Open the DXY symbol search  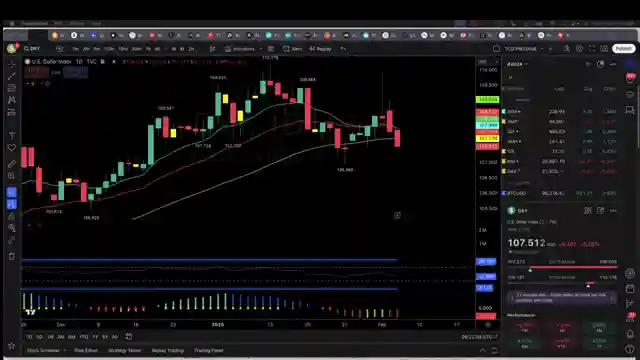(32, 49)
